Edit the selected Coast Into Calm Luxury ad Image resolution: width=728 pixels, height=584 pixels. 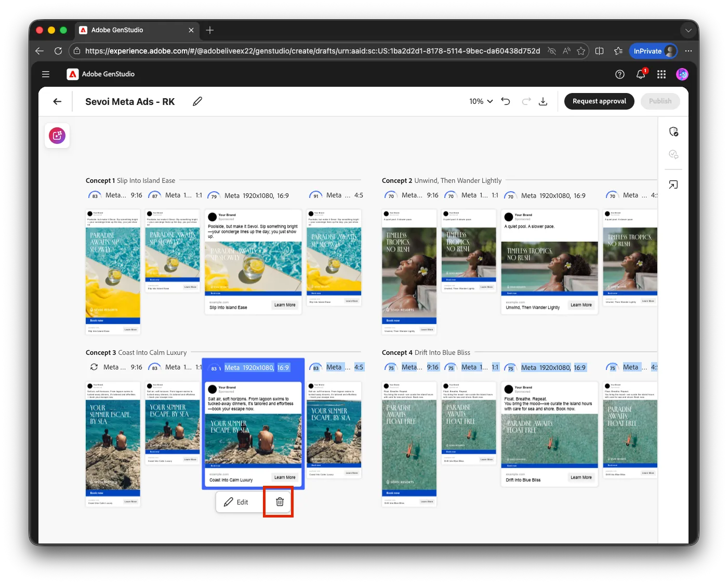[x=236, y=502]
